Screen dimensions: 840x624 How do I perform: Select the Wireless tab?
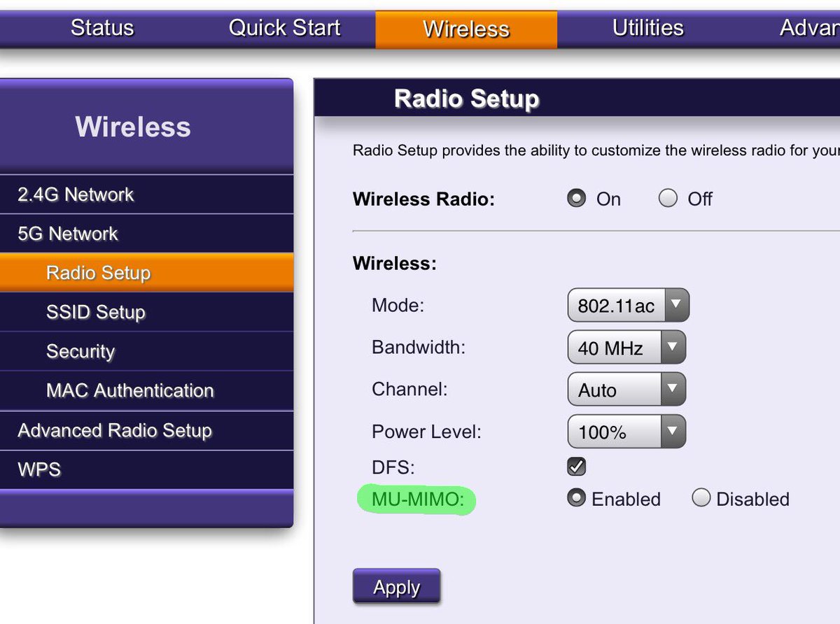466,29
